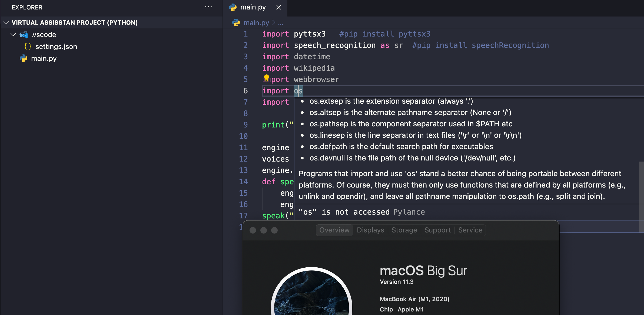This screenshot has height=315, width=644.
Task: Collapse the .vscode folder chevron
Action: (x=13, y=35)
